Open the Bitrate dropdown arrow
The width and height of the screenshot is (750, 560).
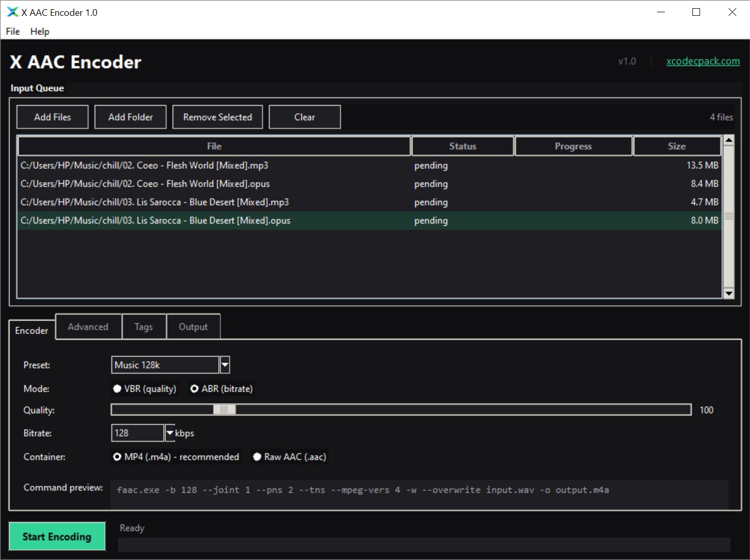point(170,433)
